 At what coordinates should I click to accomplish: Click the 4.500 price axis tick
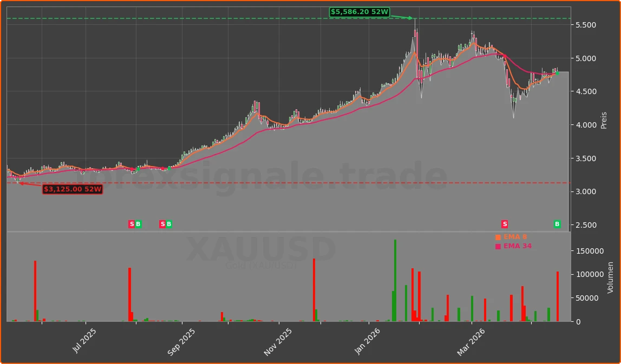[585, 92]
